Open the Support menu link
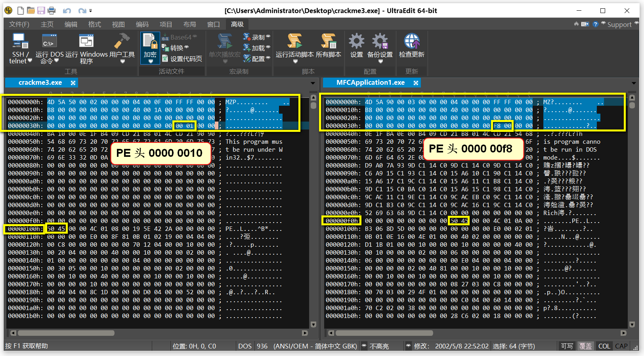This screenshot has height=356, width=644. click(619, 25)
